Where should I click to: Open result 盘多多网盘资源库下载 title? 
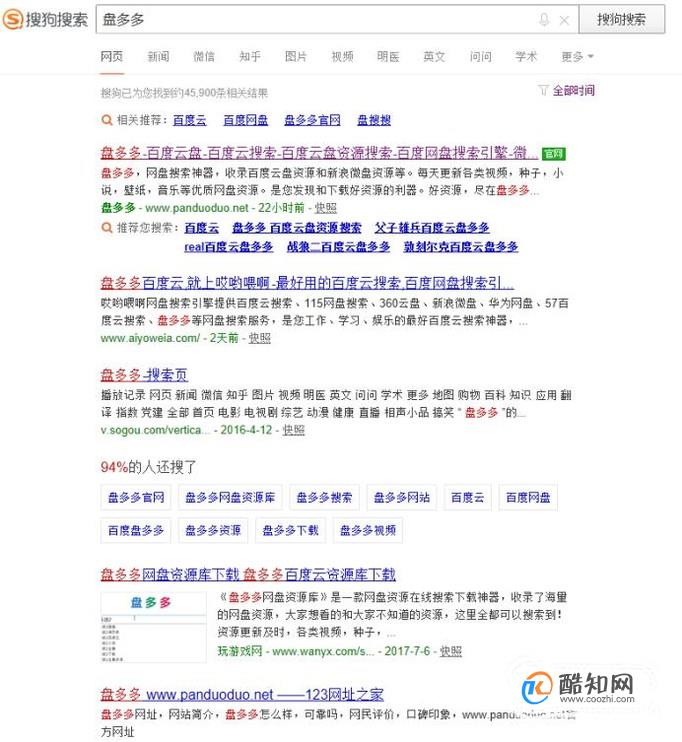pyautogui.click(x=248, y=574)
